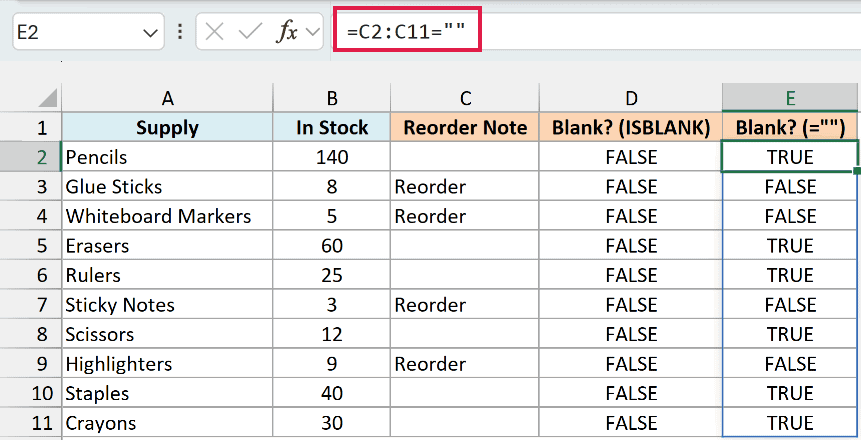Click column E TRUE for Erasers
The width and height of the screenshot is (861, 440).
pyautogui.click(x=790, y=246)
